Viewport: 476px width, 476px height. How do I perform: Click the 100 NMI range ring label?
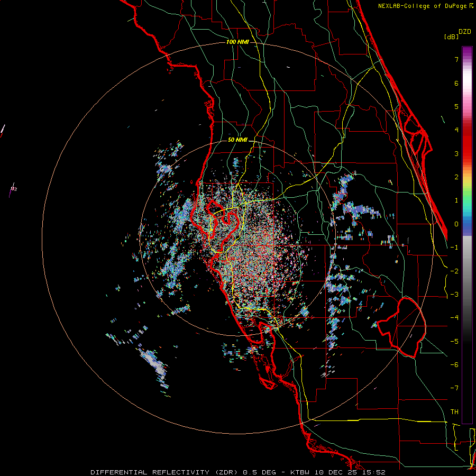pyautogui.click(x=237, y=42)
